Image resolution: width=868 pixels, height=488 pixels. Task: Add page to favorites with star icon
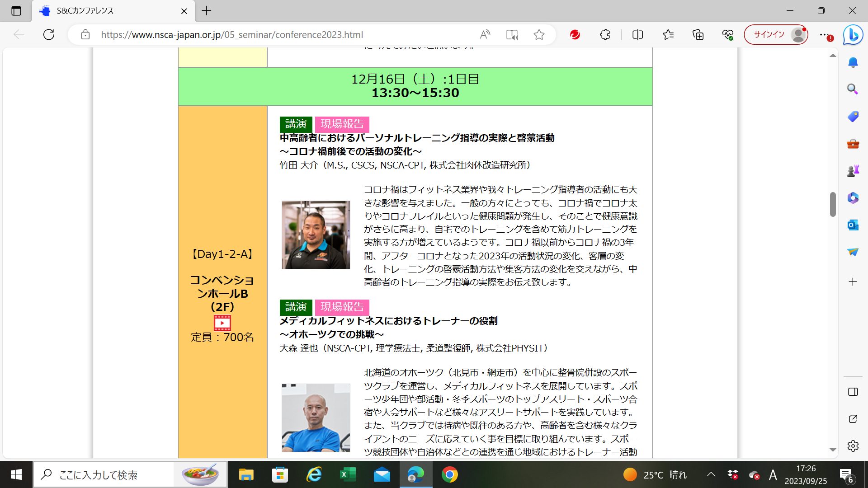[538, 35]
